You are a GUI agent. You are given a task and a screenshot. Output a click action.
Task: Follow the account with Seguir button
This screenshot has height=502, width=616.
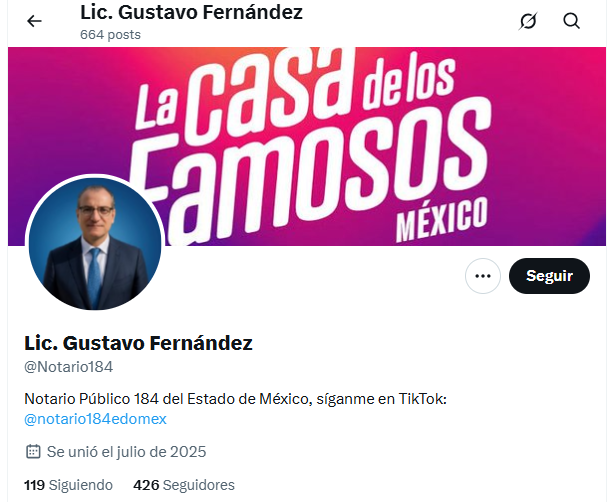pyautogui.click(x=549, y=276)
